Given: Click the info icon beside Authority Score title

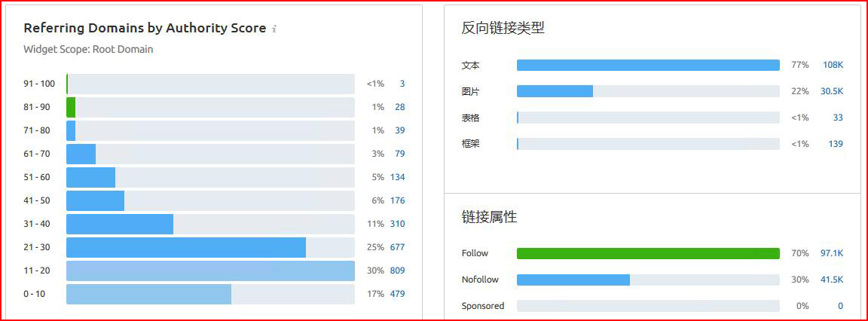Looking at the screenshot, I should (274, 29).
